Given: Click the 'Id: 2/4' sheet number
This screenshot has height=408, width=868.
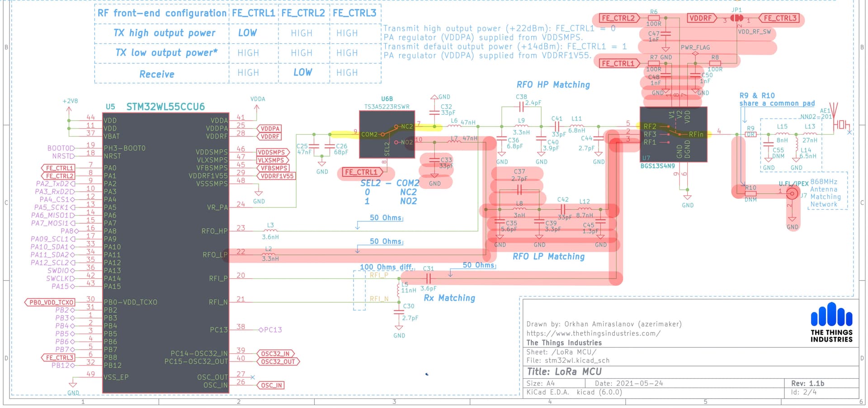Looking at the screenshot, I should pos(804,392).
